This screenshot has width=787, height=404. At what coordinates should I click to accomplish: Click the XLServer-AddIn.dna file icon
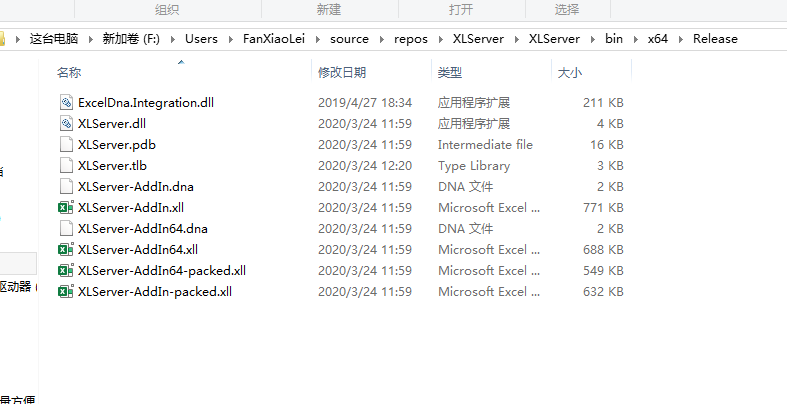[x=66, y=187]
